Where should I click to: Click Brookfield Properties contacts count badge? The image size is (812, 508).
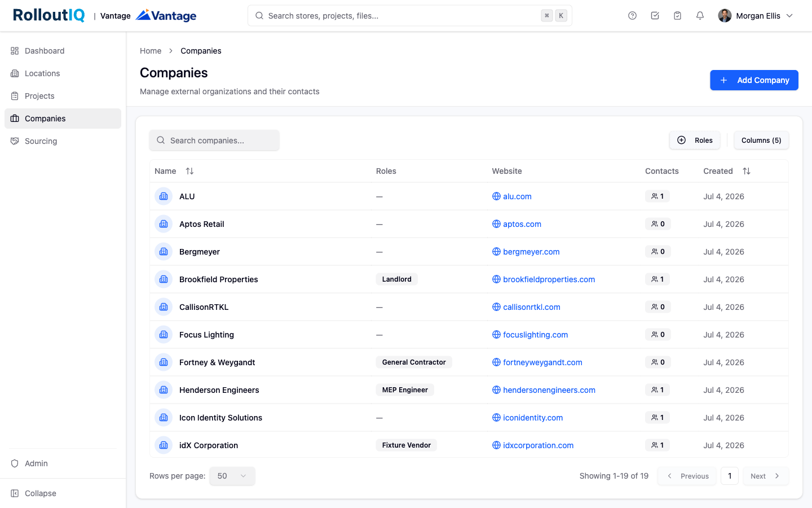coord(657,279)
